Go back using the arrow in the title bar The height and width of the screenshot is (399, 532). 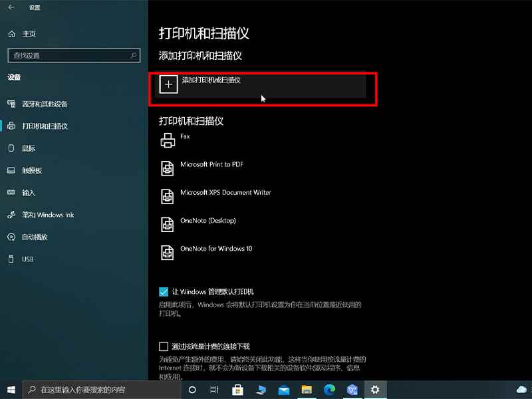[x=11, y=8]
